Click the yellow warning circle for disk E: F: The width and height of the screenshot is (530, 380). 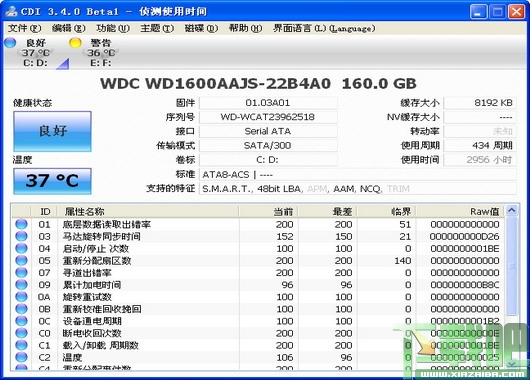(75, 43)
